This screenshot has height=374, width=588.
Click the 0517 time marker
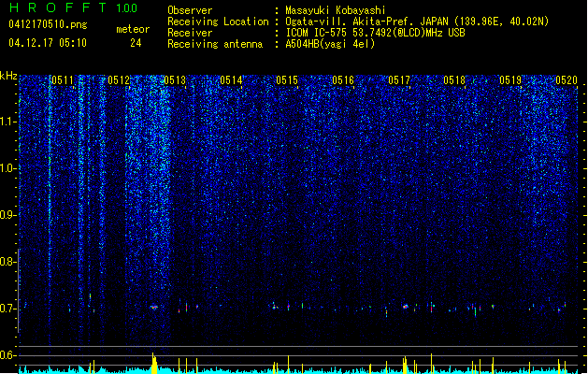point(399,80)
